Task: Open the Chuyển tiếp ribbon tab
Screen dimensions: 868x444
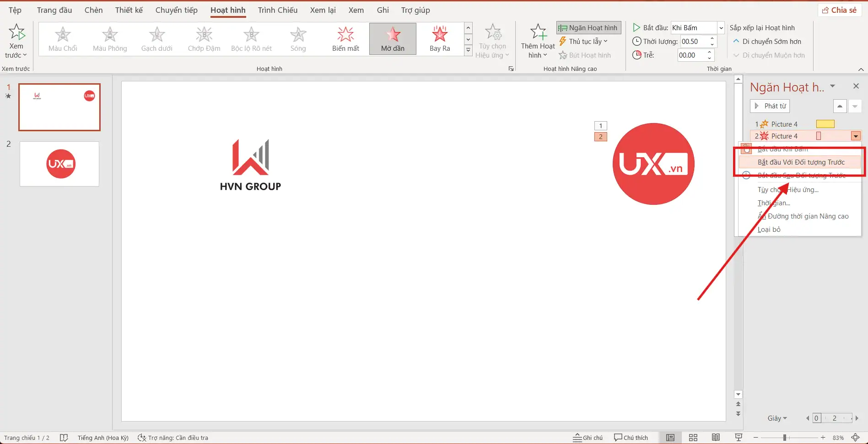Action: click(176, 10)
